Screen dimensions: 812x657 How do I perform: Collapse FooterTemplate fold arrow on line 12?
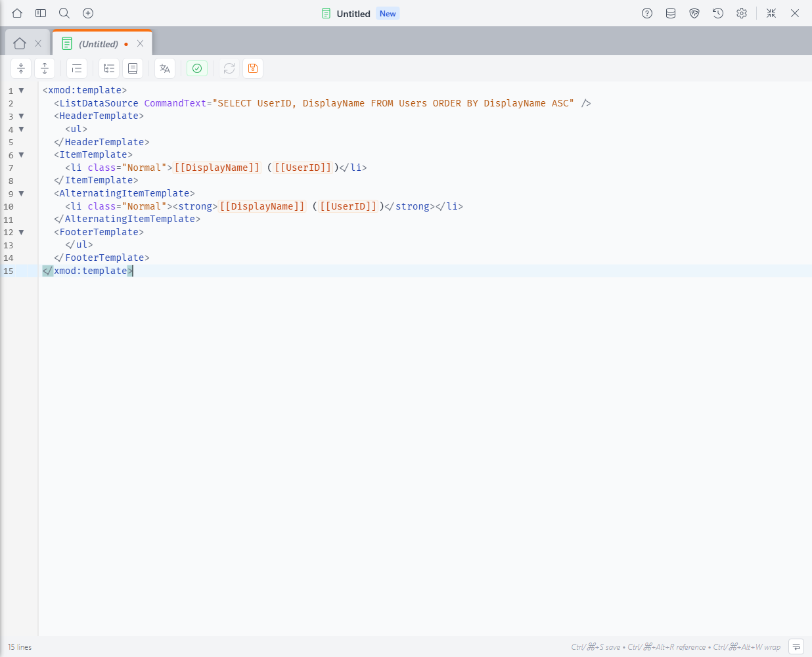coord(21,233)
